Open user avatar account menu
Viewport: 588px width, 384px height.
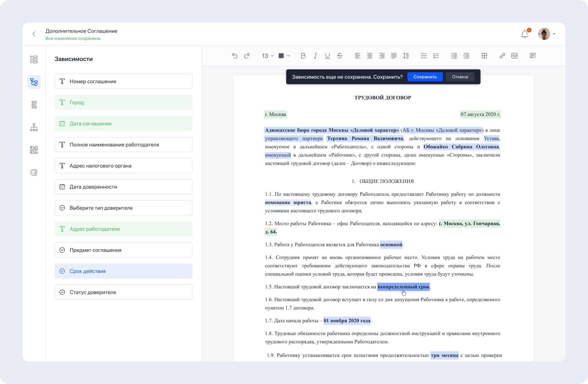[x=547, y=34]
